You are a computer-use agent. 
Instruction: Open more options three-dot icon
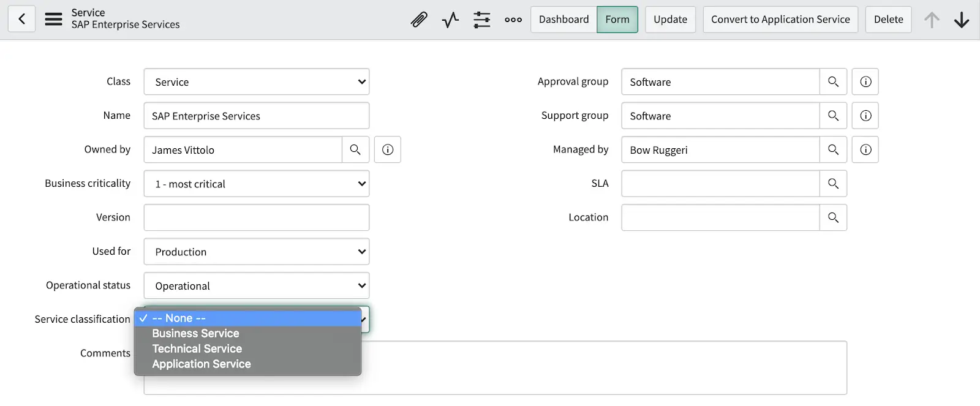[x=513, y=20]
